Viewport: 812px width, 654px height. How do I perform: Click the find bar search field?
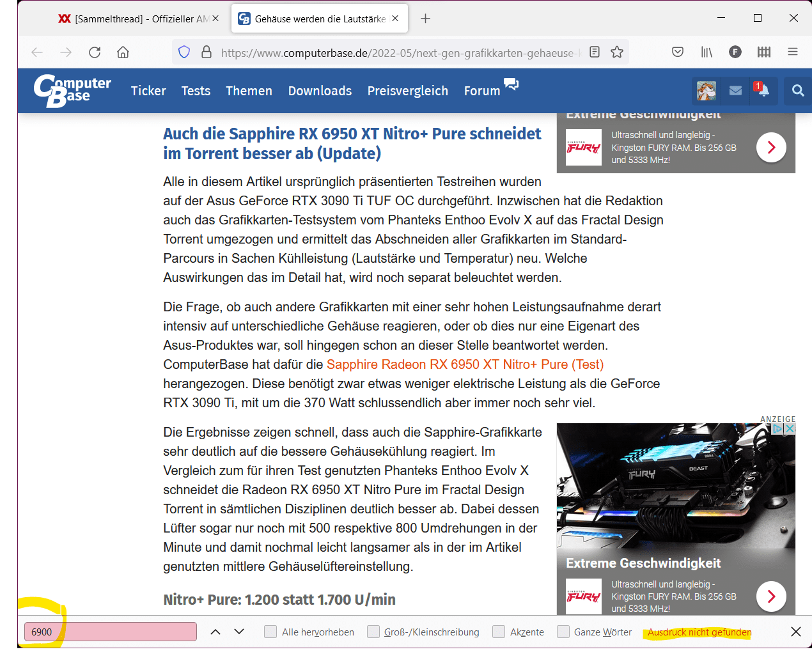(x=111, y=632)
